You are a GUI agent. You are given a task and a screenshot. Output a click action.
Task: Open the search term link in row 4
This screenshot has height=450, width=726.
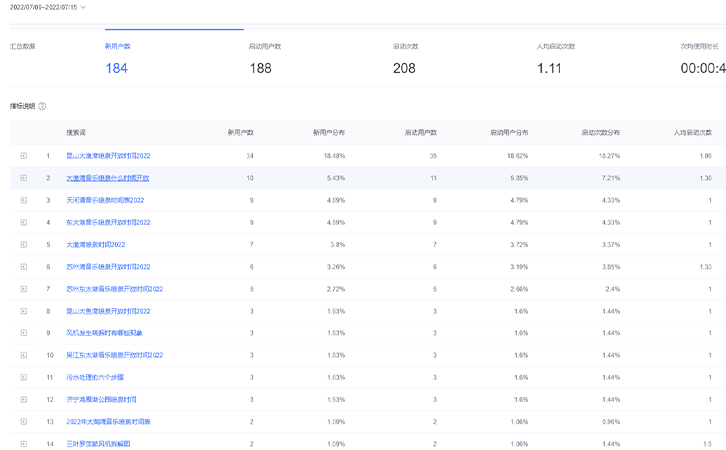pyautogui.click(x=108, y=223)
